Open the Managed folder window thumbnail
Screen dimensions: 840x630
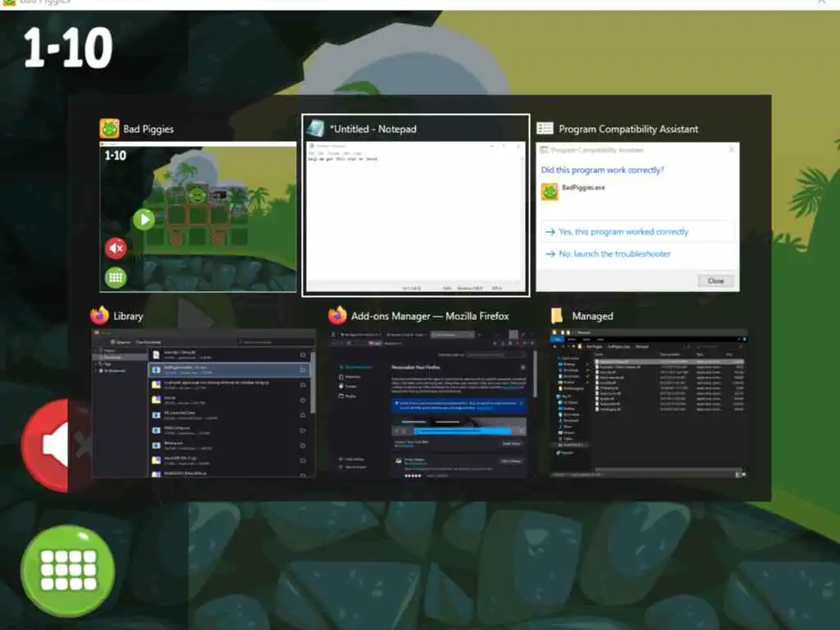click(x=649, y=404)
